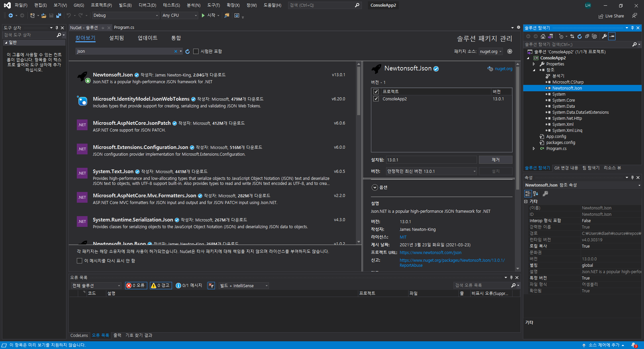Click the Uninstall button for Newtonsoft.Json
This screenshot has width=644, height=349.
click(495, 160)
